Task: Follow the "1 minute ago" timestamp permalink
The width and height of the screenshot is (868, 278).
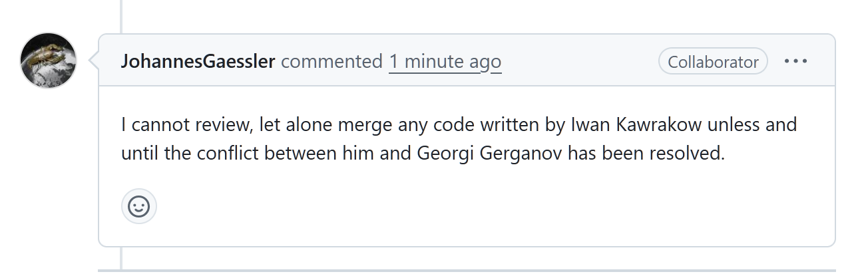Action: coord(445,62)
